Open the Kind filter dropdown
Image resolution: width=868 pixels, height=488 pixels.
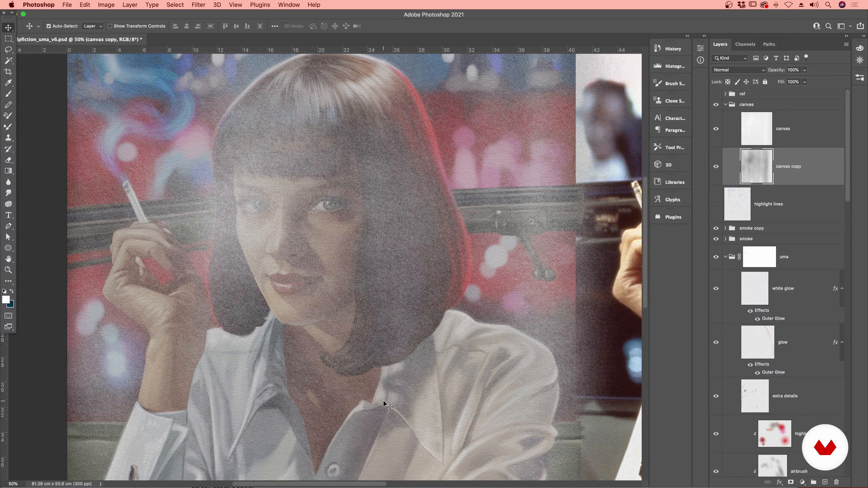point(730,58)
